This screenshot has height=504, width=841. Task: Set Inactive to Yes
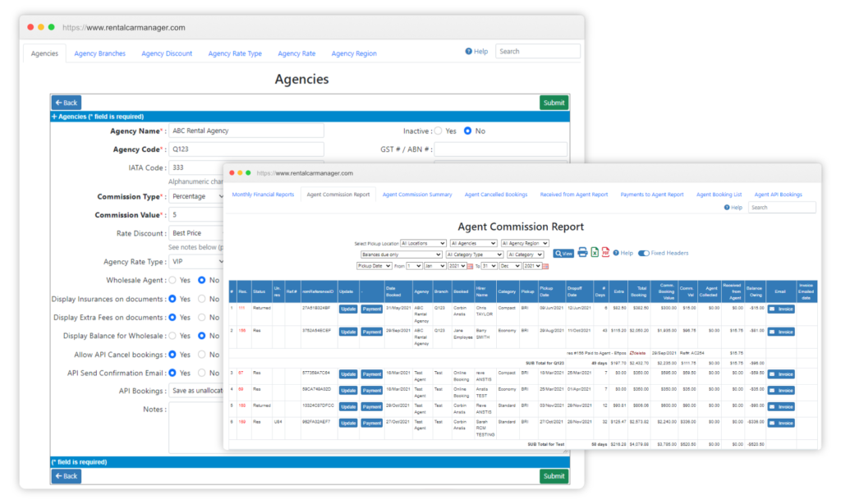[x=439, y=131]
